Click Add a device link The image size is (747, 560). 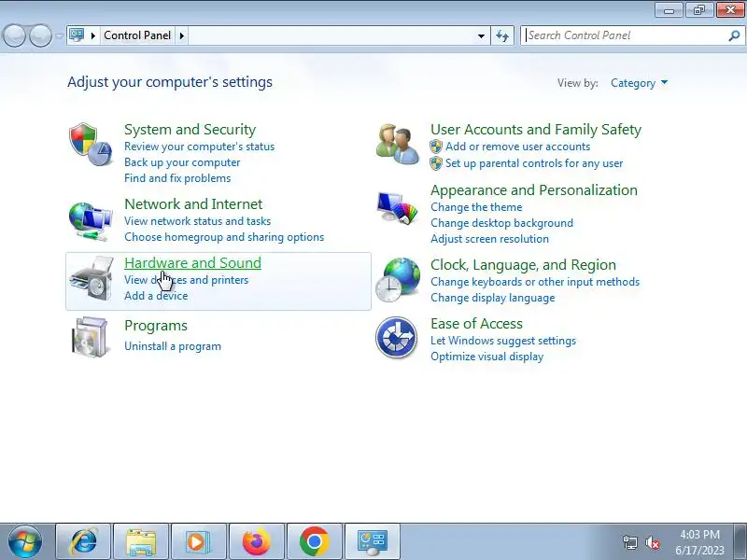point(156,296)
